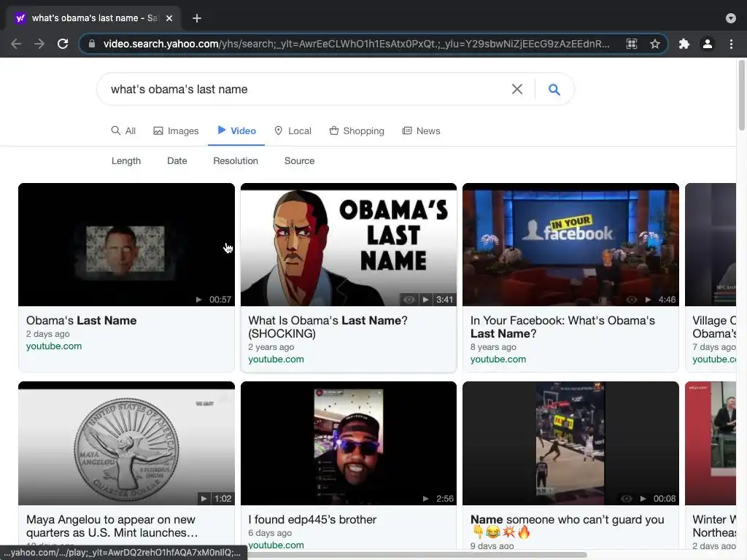
Task: Open the Length filter dropdown
Action: [126, 161]
